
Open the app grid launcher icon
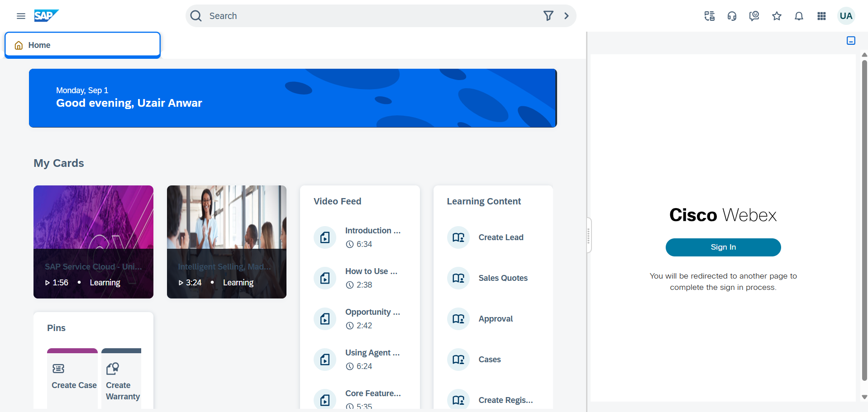(x=821, y=16)
